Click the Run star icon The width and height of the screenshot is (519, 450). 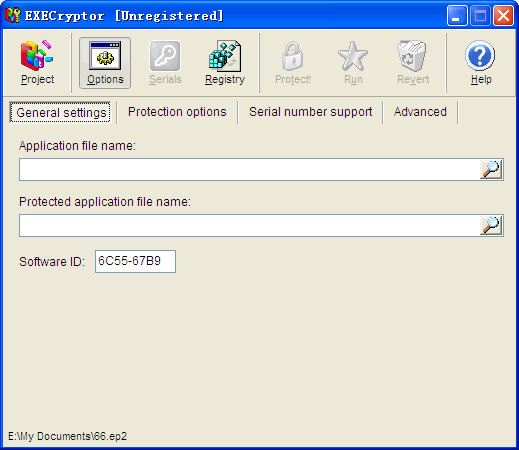(353, 56)
